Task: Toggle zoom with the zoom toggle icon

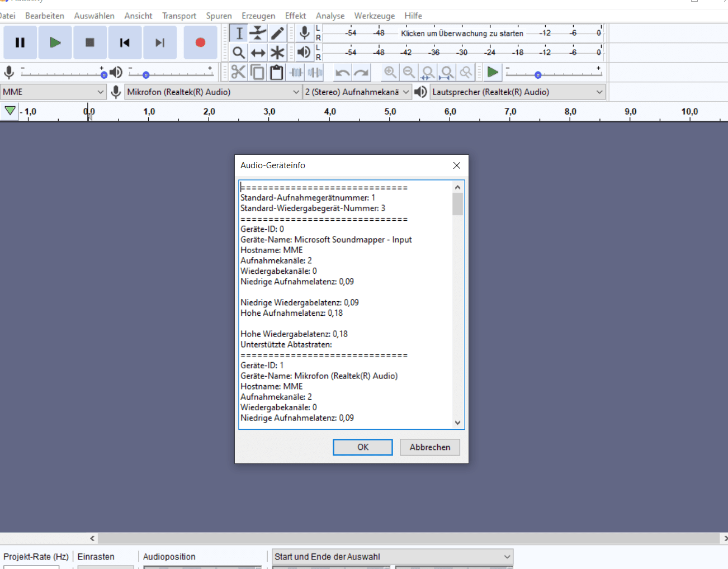Action: coord(466,72)
